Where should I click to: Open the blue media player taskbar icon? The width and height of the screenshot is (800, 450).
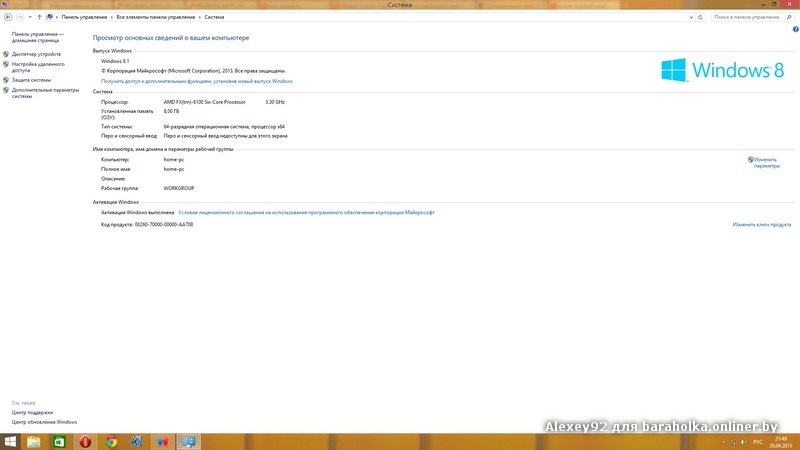tap(137, 441)
